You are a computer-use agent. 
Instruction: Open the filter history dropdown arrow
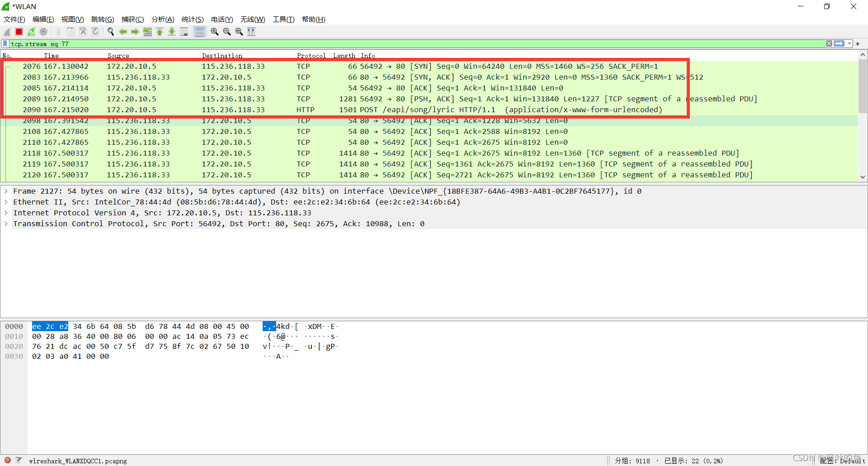tap(849, 44)
